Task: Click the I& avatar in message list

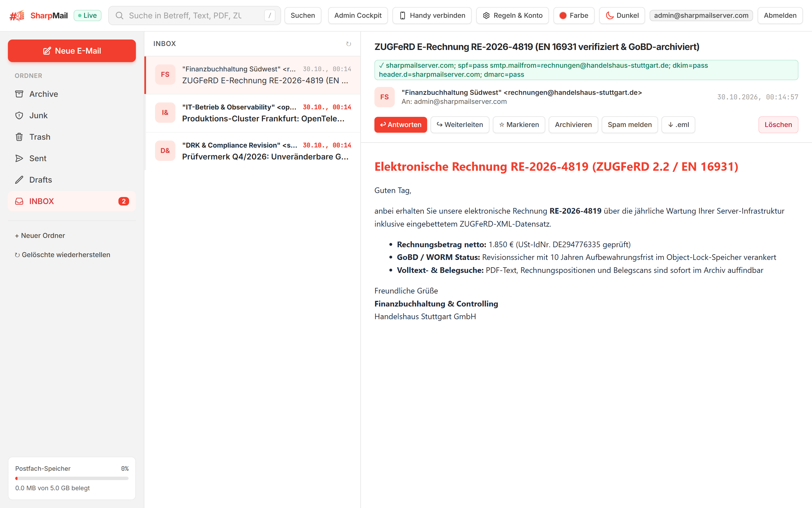Action: pyautogui.click(x=165, y=113)
